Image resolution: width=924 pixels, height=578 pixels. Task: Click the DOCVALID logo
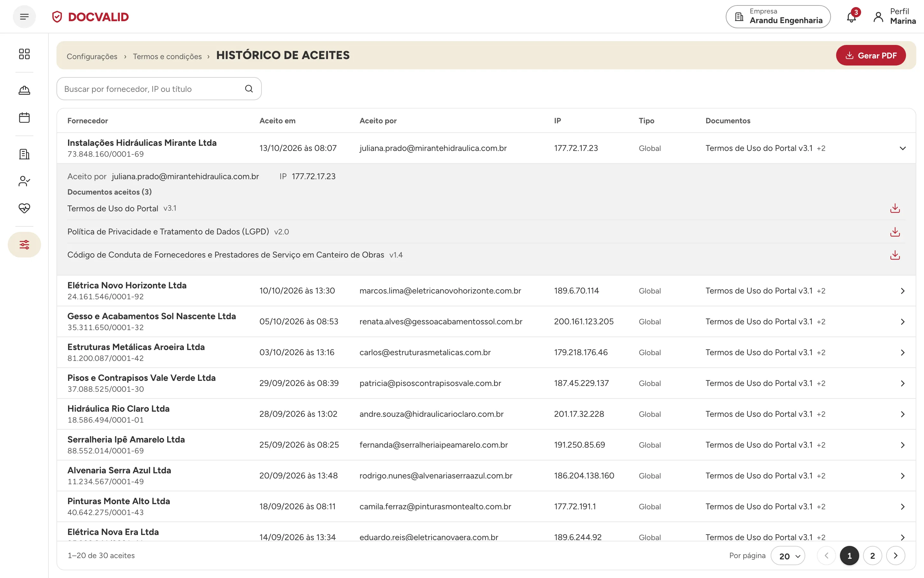(x=90, y=17)
